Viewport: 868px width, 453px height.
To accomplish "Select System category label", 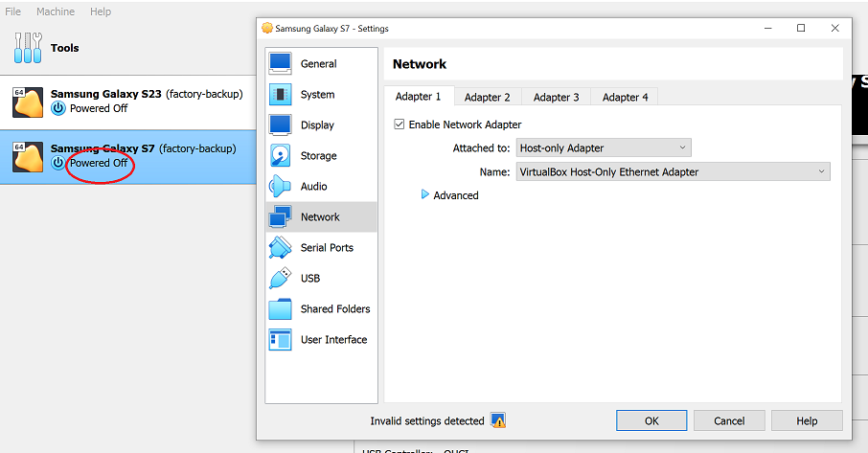I will (x=317, y=95).
